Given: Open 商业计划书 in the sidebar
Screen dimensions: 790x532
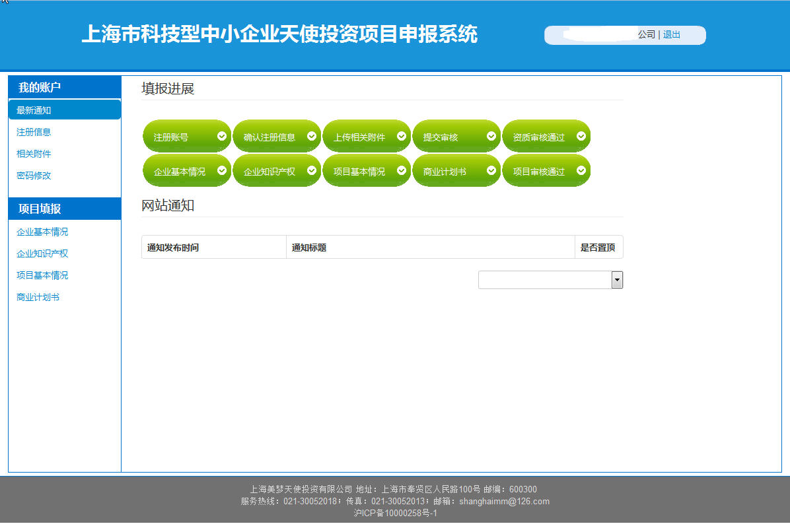Looking at the screenshot, I should click(38, 297).
